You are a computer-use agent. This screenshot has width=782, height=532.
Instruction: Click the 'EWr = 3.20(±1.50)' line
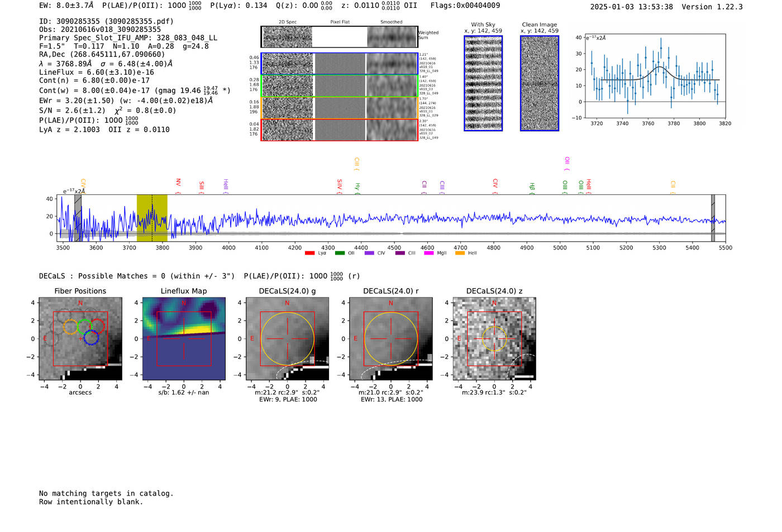tap(126, 100)
